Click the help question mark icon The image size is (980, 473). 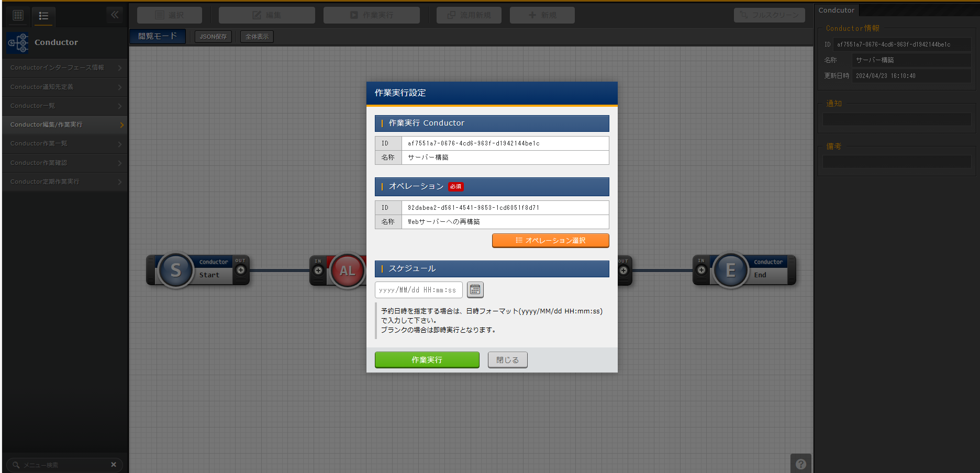[x=800, y=464]
